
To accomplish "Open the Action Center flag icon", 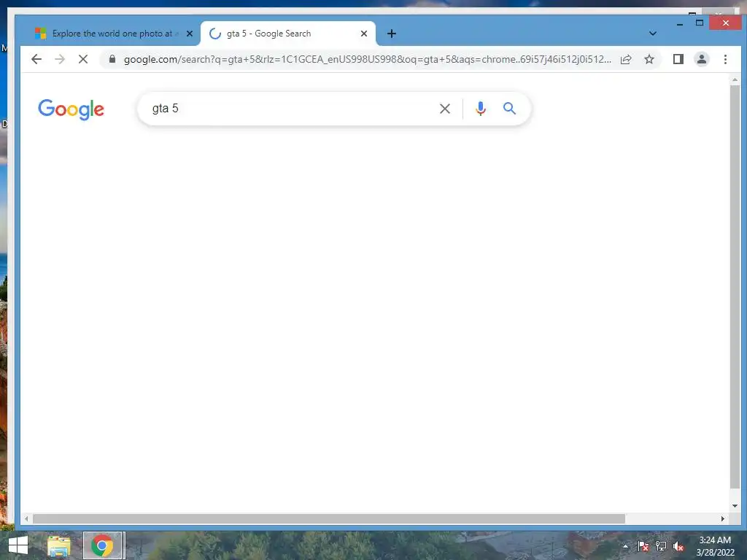I will pos(643,546).
